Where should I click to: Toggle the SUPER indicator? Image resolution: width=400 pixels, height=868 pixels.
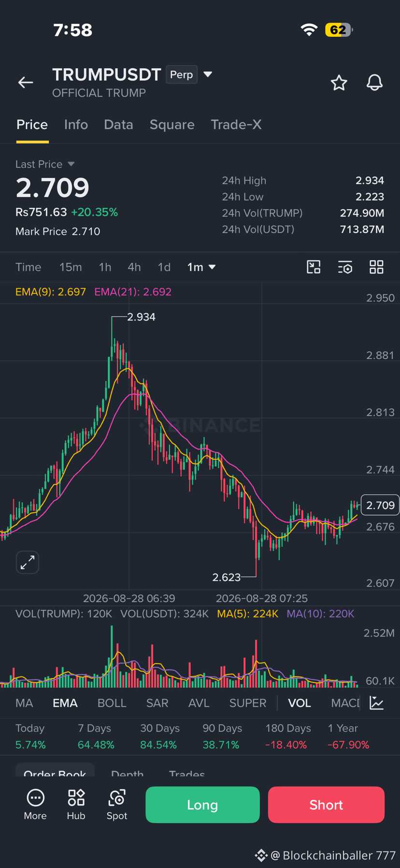pyautogui.click(x=248, y=703)
